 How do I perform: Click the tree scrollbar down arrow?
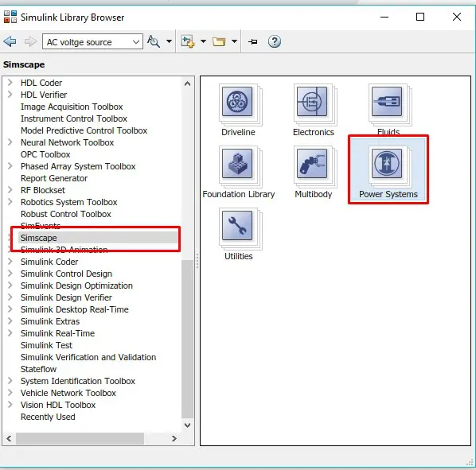tap(187, 425)
